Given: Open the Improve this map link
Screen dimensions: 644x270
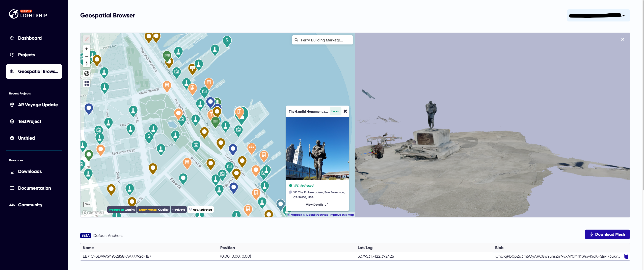Looking at the screenshot, I should [x=342, y=214].
